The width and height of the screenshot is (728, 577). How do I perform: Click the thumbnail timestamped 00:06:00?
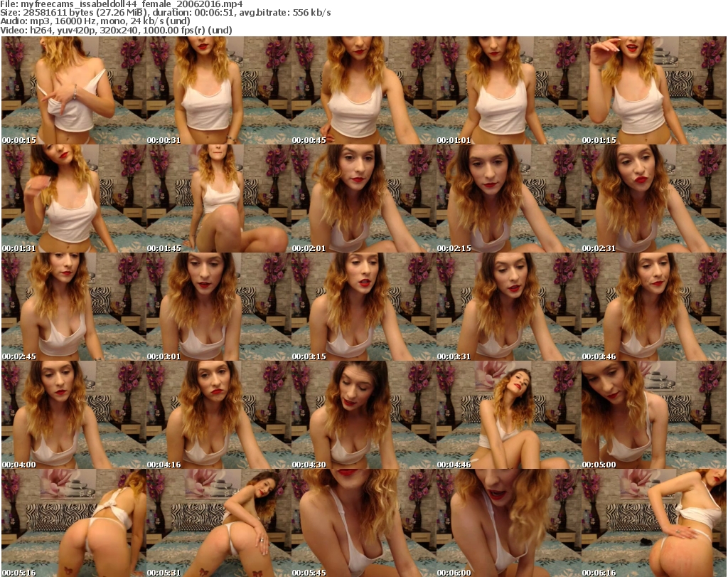(x=508, y=523)
